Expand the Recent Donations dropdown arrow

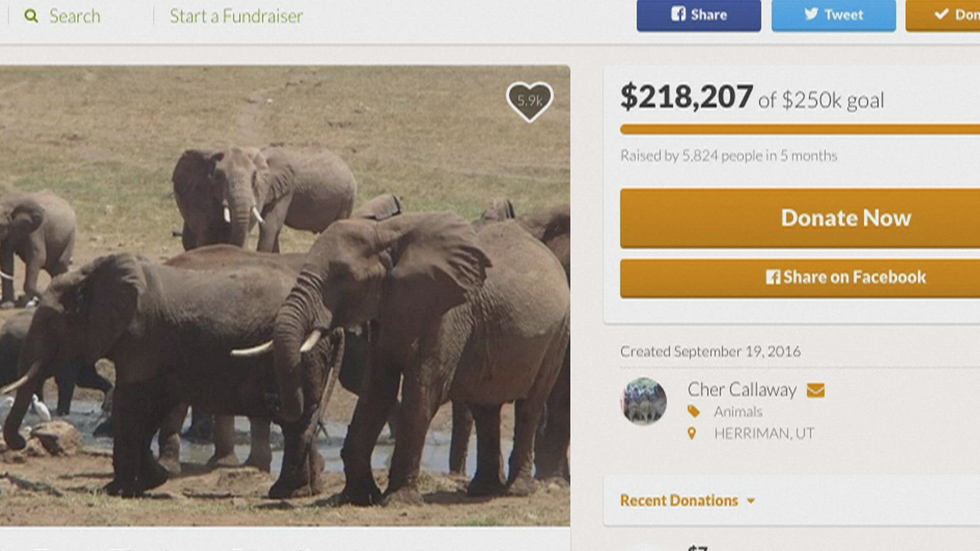751,501
